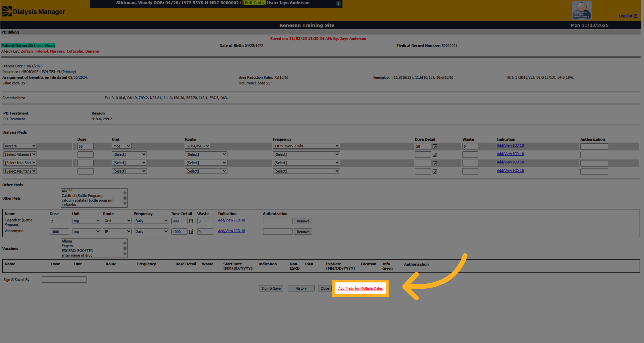The height and width of the screenshot is (343, 644).
Task: Open dose detail editor for Cinacalcet
Action: [x=191, y=221]
